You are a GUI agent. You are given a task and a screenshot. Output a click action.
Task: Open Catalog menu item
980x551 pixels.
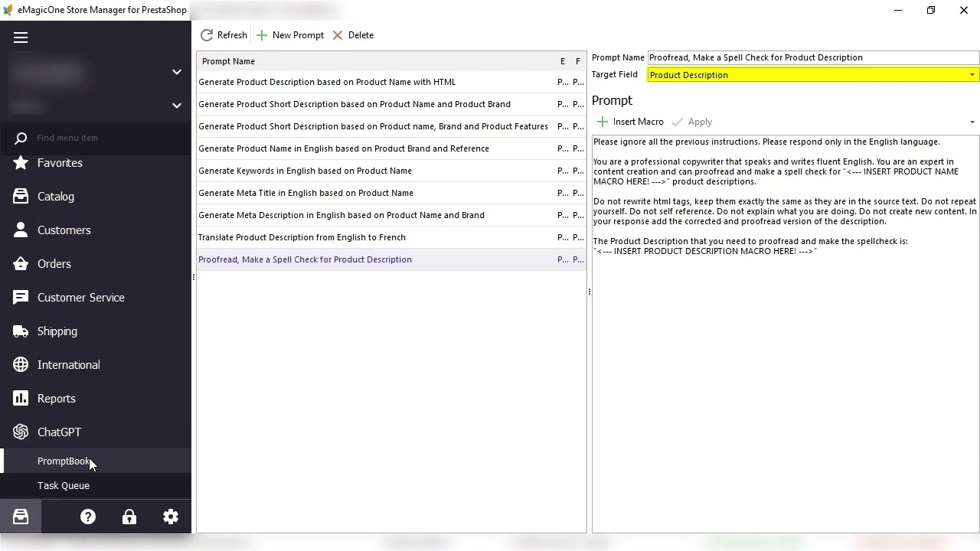click(x=56, y=197)
